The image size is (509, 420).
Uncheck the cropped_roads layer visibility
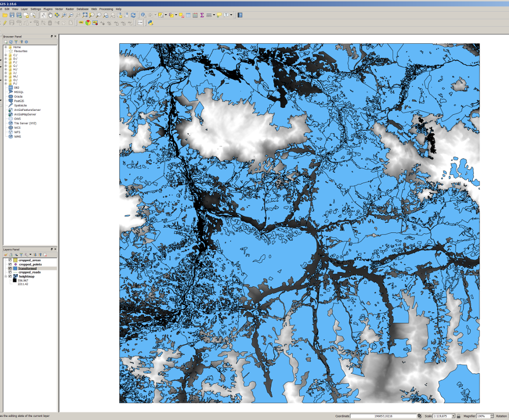(x=10, y=273)
